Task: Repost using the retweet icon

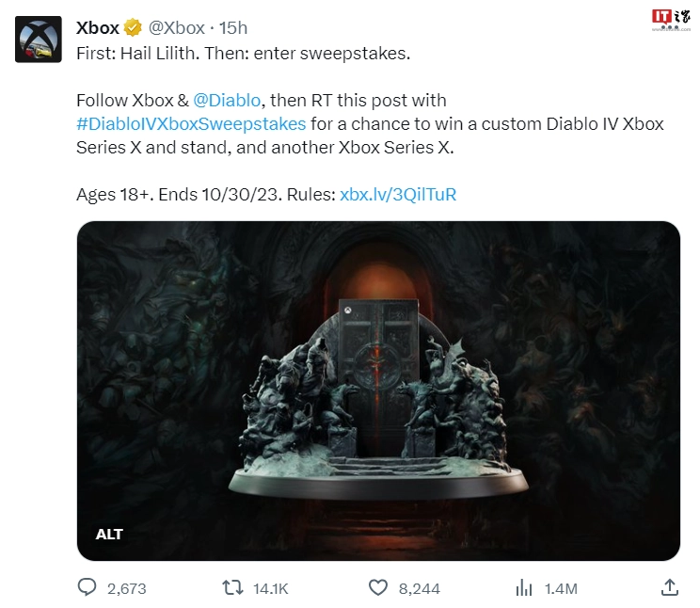Action: click(231, 588)
